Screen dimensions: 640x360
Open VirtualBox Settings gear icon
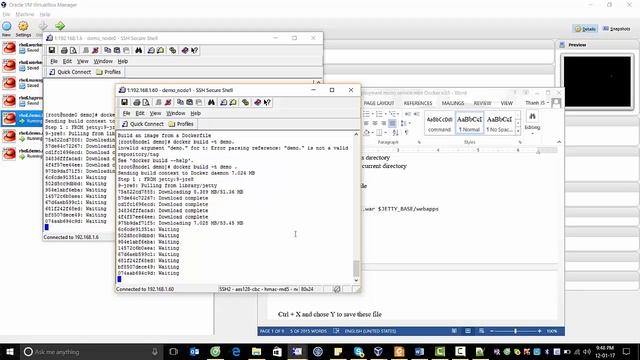(23, 27)
